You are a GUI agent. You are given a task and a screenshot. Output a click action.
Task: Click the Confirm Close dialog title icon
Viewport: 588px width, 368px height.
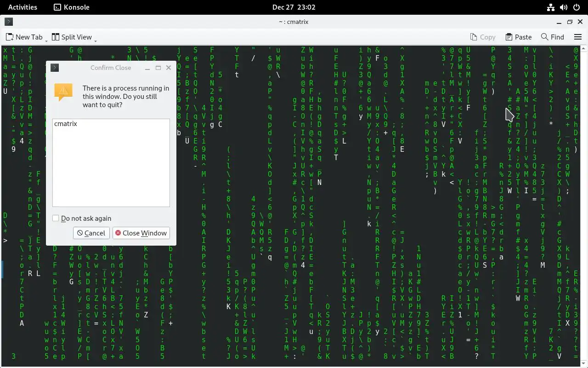click(x=55, y=68)
